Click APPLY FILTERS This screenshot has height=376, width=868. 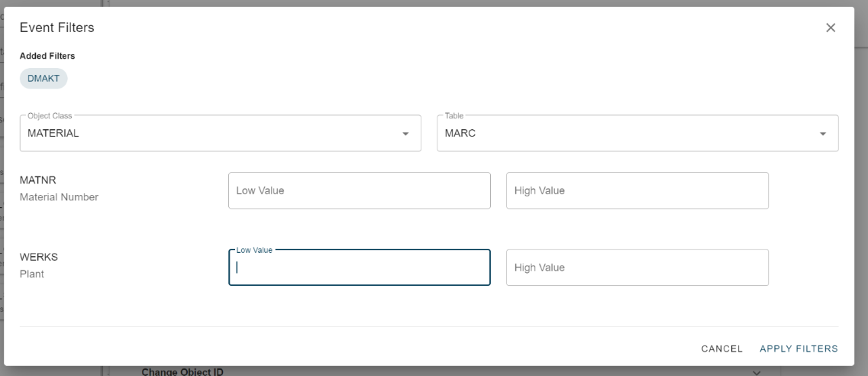[799, 348]
